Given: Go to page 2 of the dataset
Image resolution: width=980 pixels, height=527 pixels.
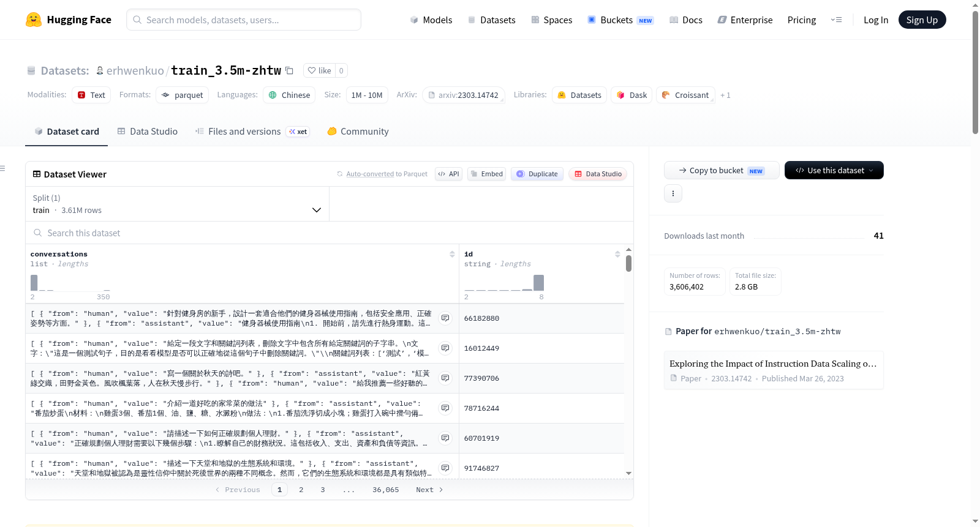Looking at the screenshot, I should coord(301,490).
